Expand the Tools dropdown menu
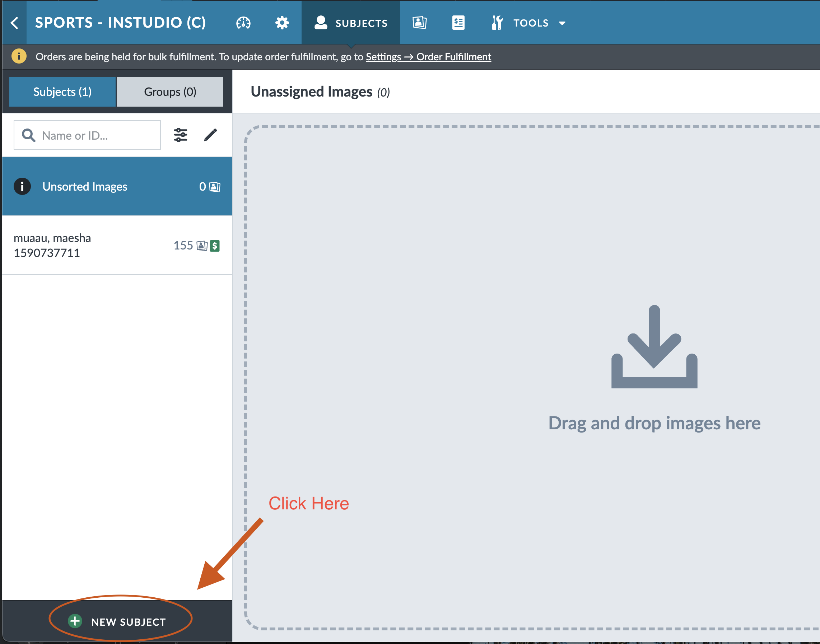This screenshot has width=820, height=644. pyautogui.click(x=530, y=23)
